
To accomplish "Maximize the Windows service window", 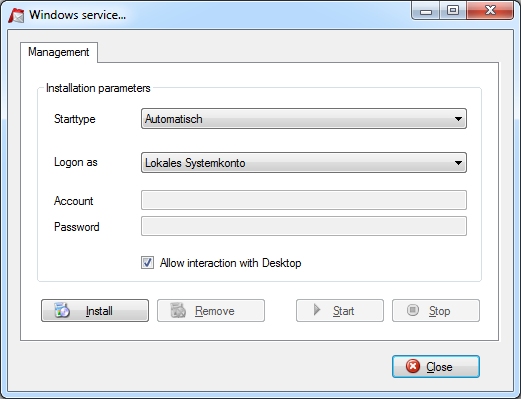I will click(x=453, y=11).
